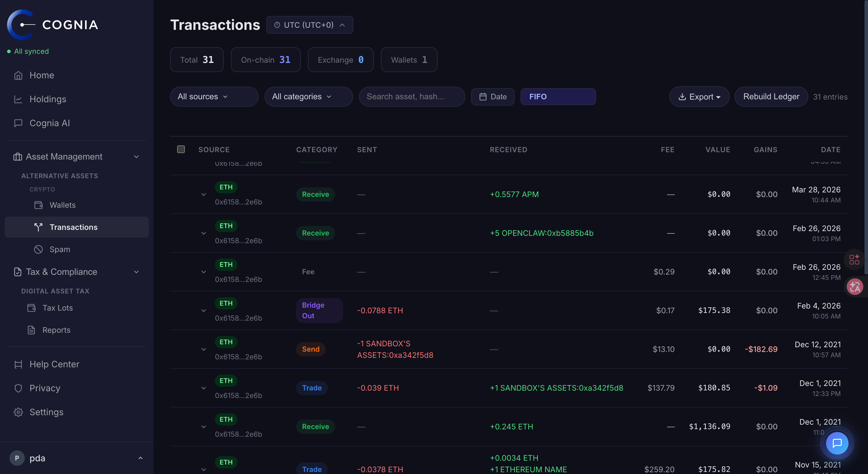Open the Export dropdown
868x474 pixels.
coord(699,97)
